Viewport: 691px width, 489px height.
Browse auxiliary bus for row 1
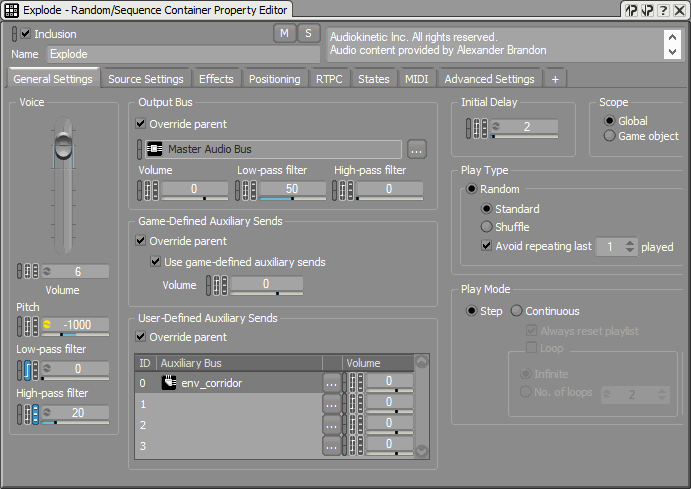pos(331,404)
